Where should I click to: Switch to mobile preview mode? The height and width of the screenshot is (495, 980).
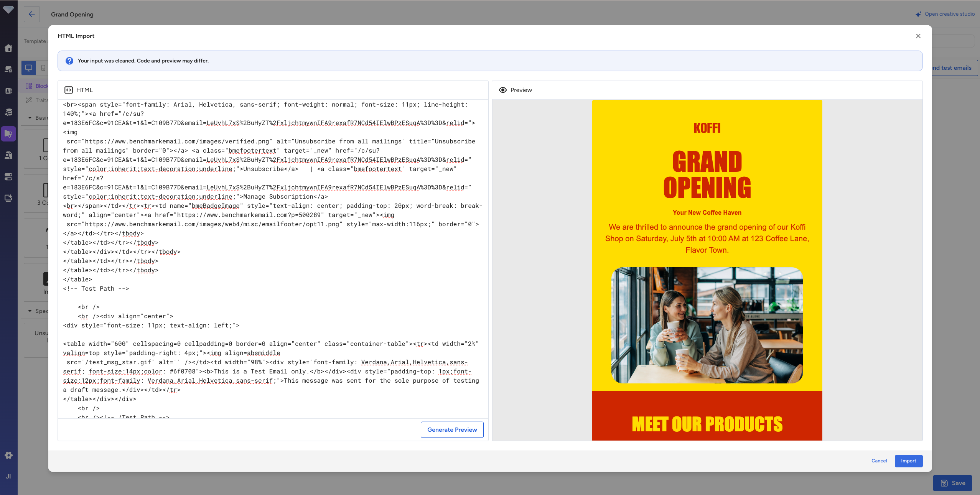pyautogui.click(x=43, y=68)
